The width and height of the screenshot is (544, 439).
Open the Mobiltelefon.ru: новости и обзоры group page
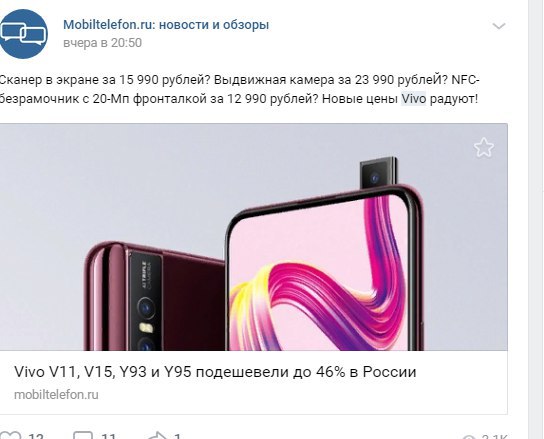(166, 25)
